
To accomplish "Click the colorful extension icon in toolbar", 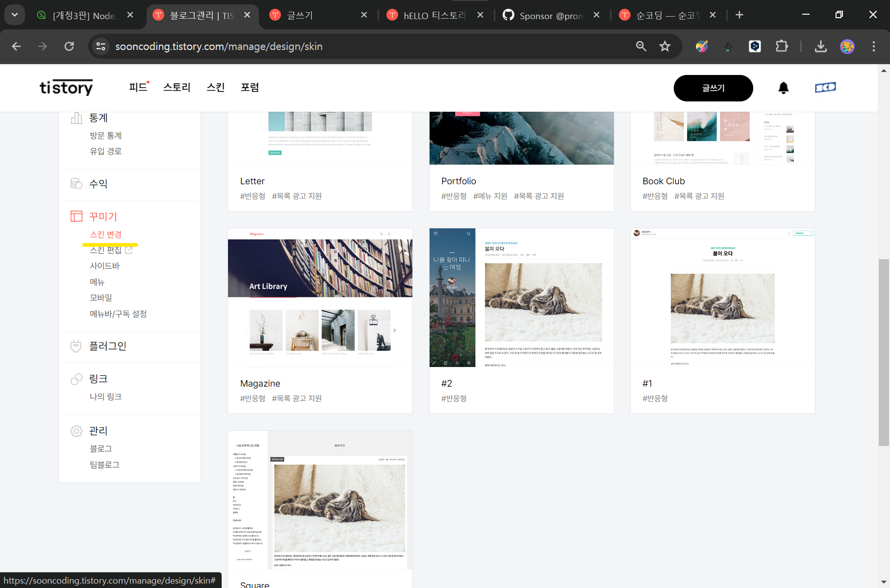I will pos(702,46).
